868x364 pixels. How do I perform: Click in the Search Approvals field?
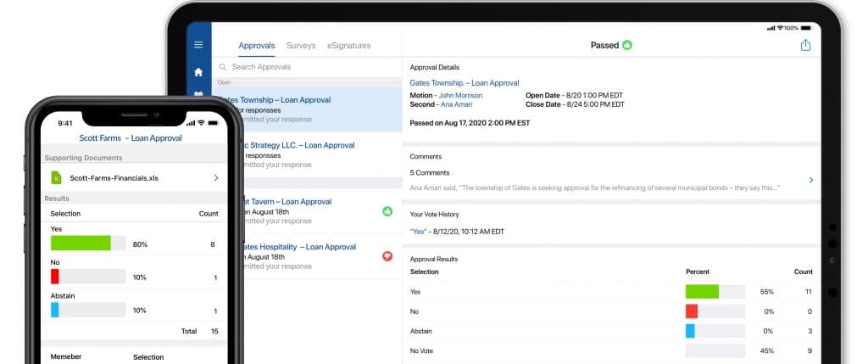pos(305,67)
